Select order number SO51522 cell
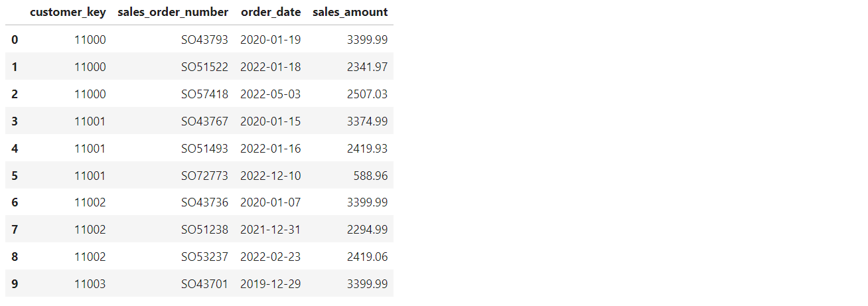The image size is (868, 306). [205, 67]
